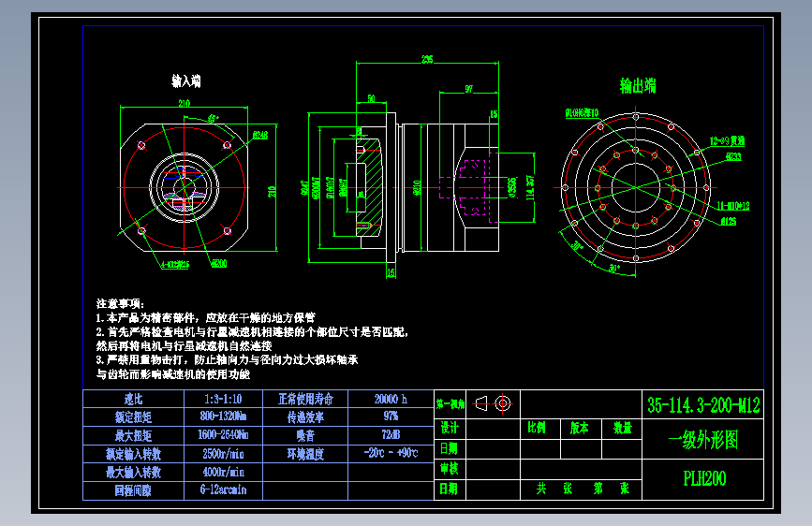Select the 最大输入转数 table cell
Viewport: 812px width, 526px height.
coord(134,472)
